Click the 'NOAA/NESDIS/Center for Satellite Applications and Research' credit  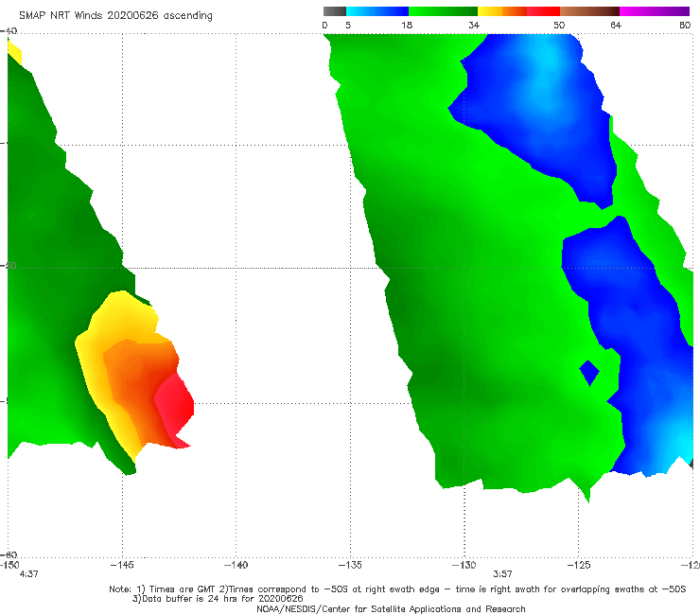tap(391, 609)
